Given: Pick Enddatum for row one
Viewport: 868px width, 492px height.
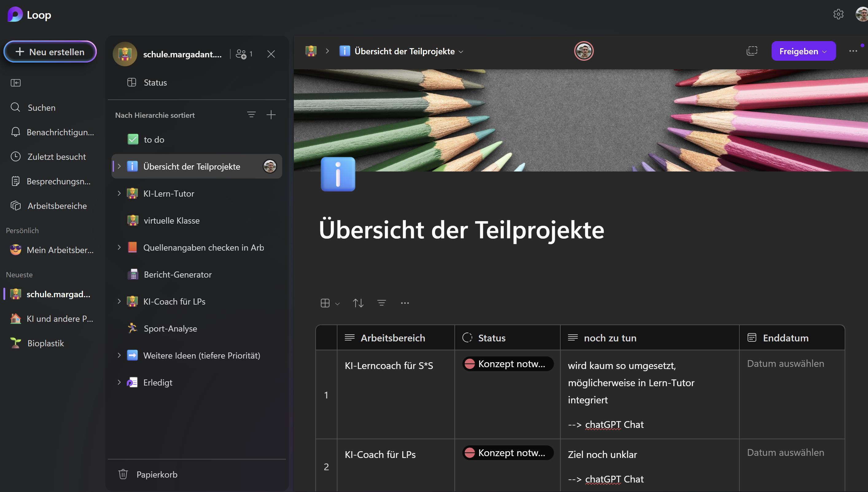Looking at the screenshot, I should [785, 363].
